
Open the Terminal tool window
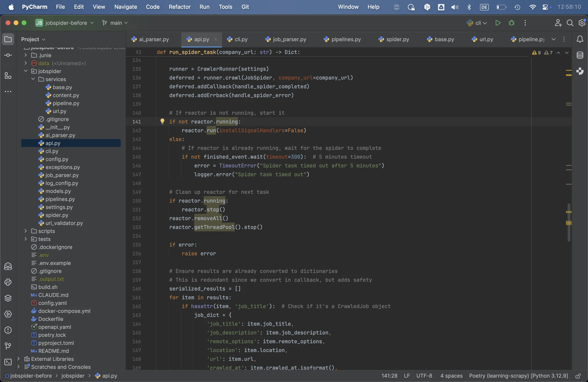(x=8, y=362)
